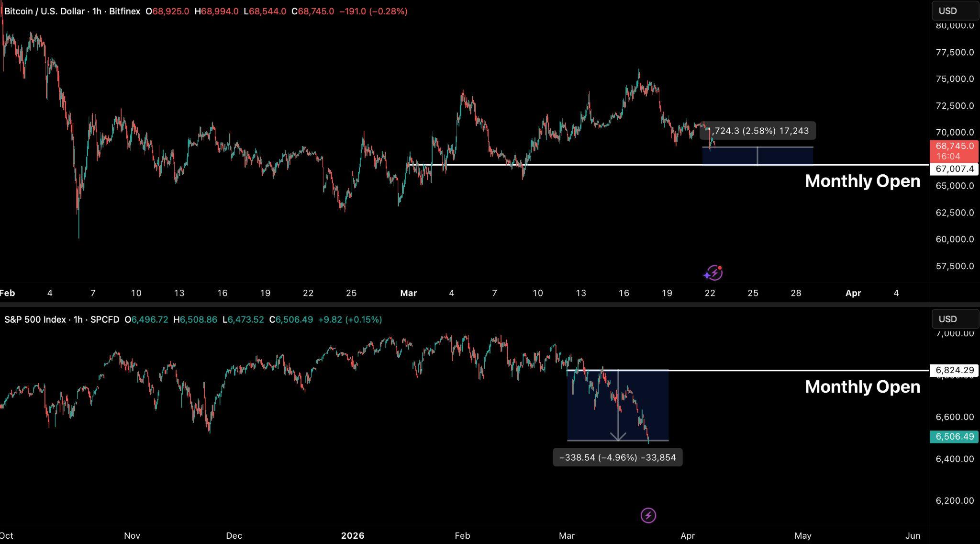Click the S&P 500 Index symbol title
Screen dimensions: 980x544
click(35, 319)
